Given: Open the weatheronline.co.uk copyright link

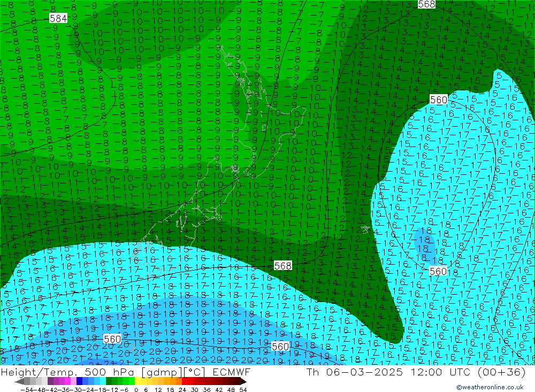Looking at the screenshot, I should coord(490,387).
